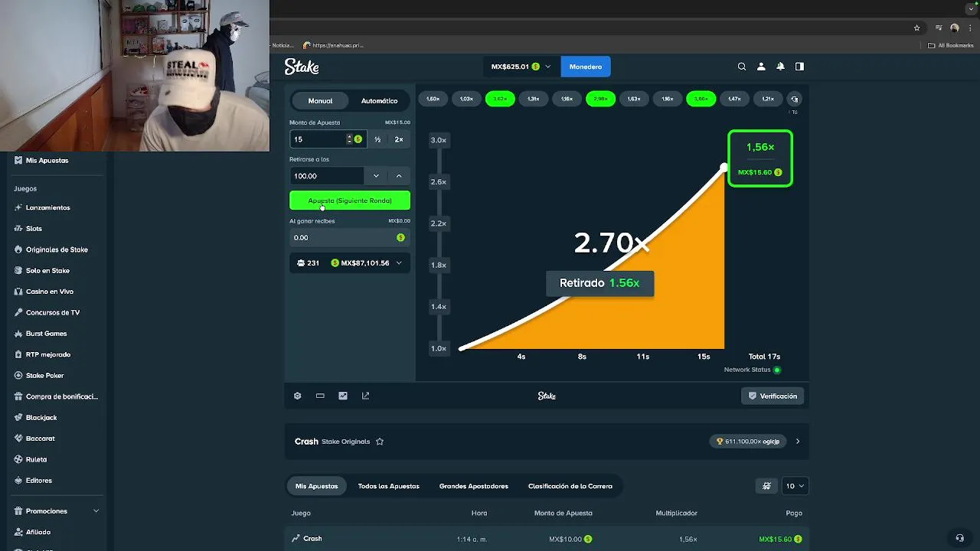Click Monto de Apuesta input field
The image size is (980, 551).
pyautogui.click(x=317, y=139)
